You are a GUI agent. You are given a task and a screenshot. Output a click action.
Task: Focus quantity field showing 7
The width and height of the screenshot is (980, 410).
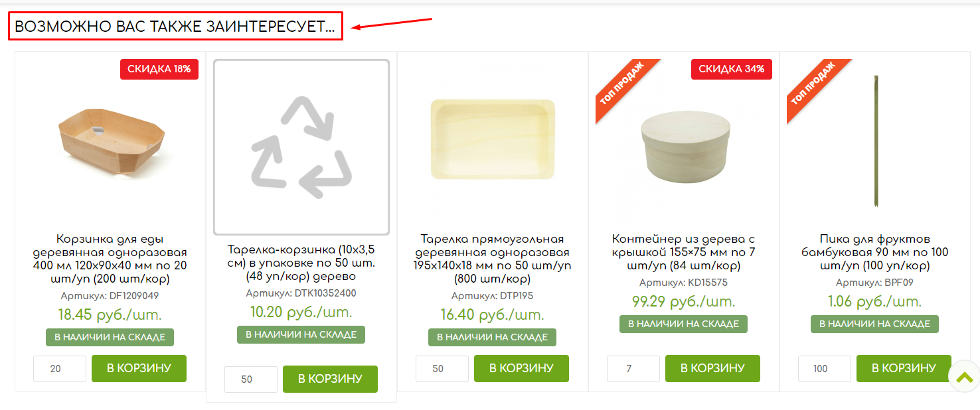(x=633, y=369)
